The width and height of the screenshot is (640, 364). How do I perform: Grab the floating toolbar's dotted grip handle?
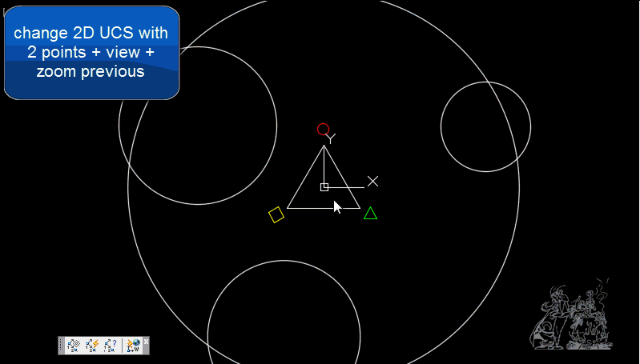click(62, 346)
